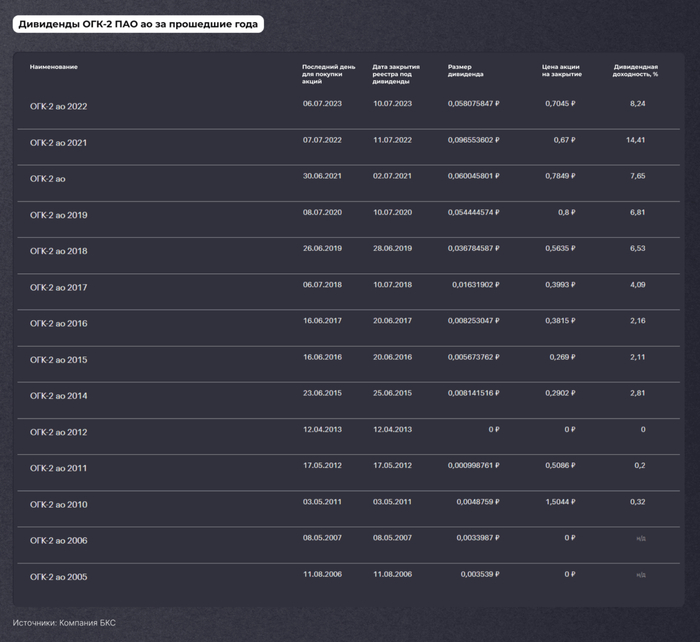Open the 'ОГК-2 ао 2022' row
700x642 pixels.
pyautogui.click(x=58, y=106)
